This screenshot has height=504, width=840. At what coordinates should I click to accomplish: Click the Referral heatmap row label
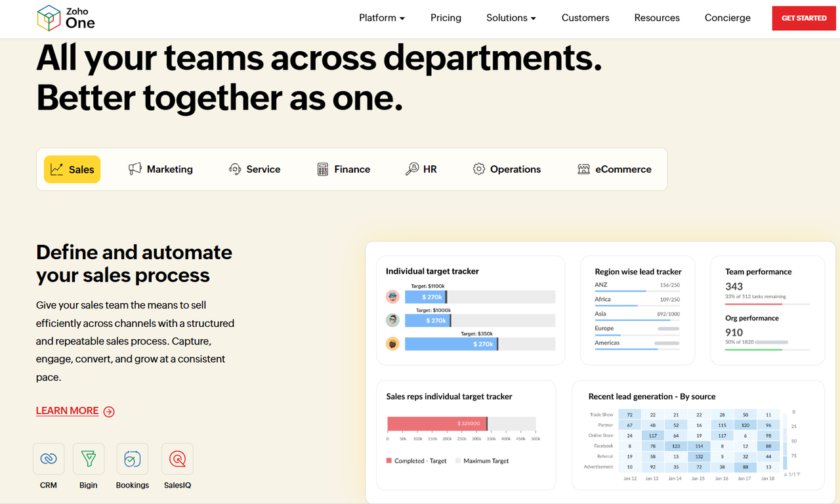tap(605, 457)
